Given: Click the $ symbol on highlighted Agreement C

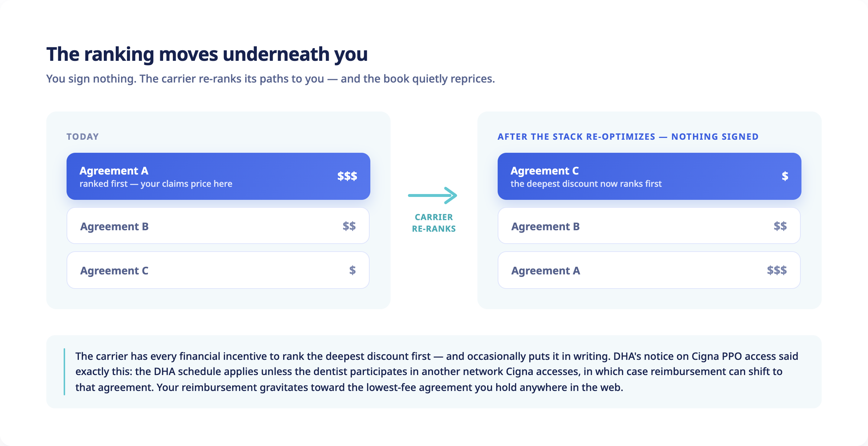Looking at the screenshot, I should tap(785, 176).
